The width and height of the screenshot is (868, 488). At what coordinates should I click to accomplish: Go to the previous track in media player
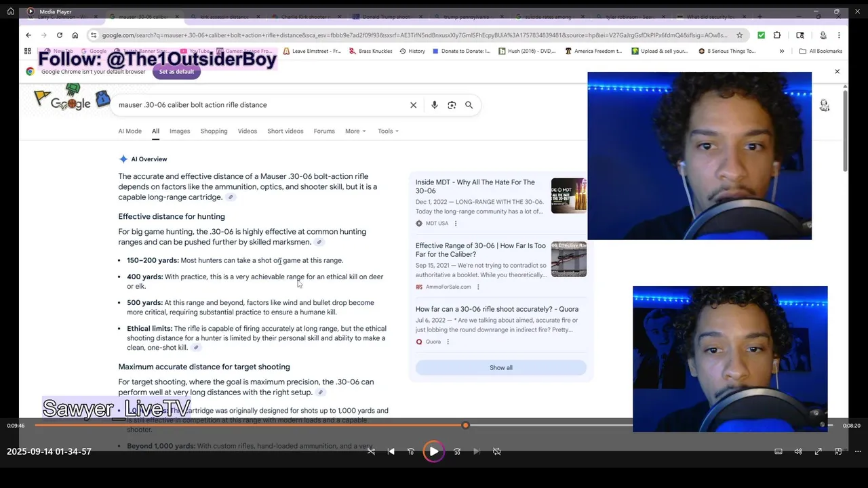391,451
